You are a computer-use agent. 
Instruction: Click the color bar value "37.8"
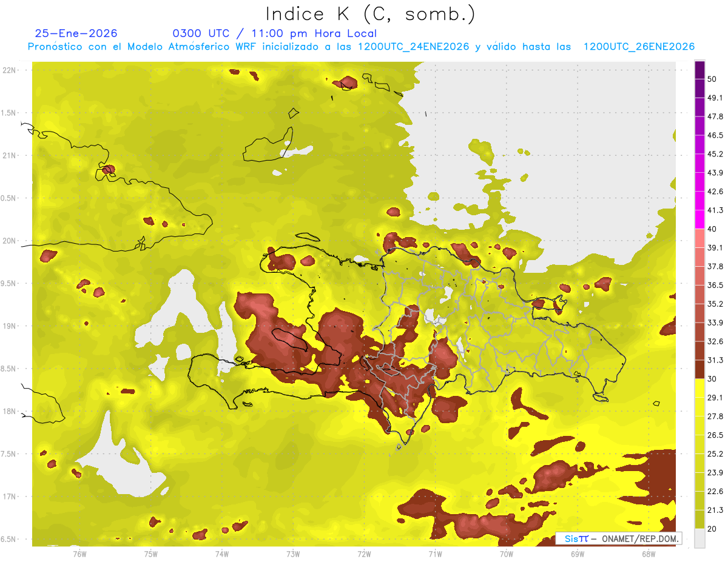pos(715,266)
